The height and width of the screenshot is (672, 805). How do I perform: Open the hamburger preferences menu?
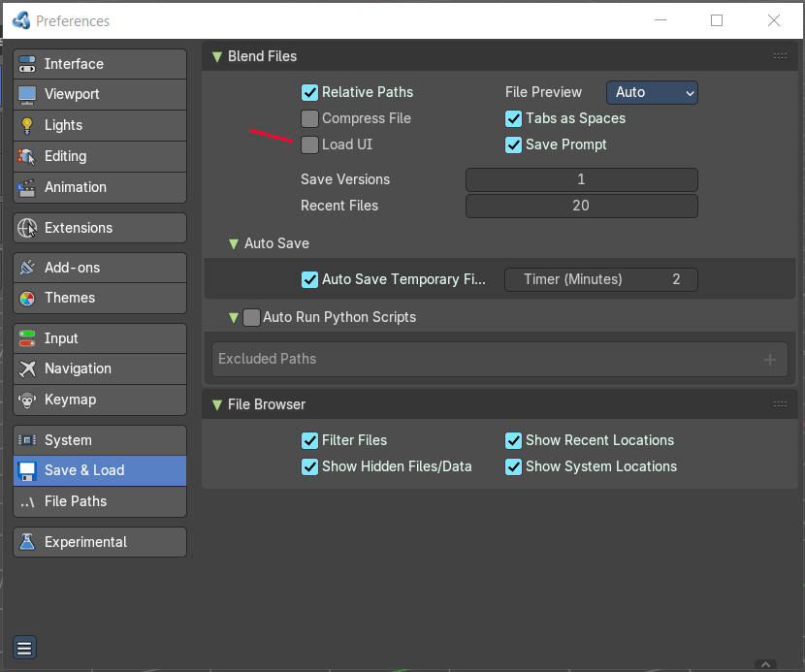tap(24, 649)
